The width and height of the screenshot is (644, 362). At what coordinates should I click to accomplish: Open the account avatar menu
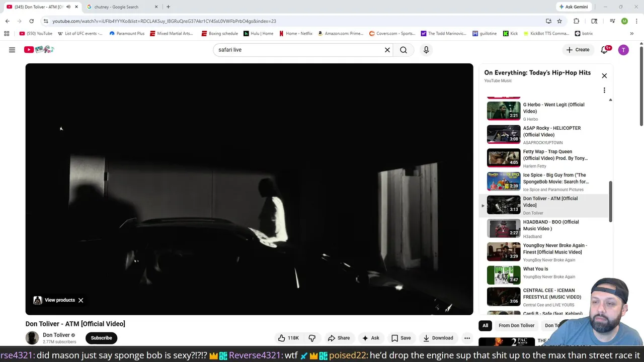623,50
